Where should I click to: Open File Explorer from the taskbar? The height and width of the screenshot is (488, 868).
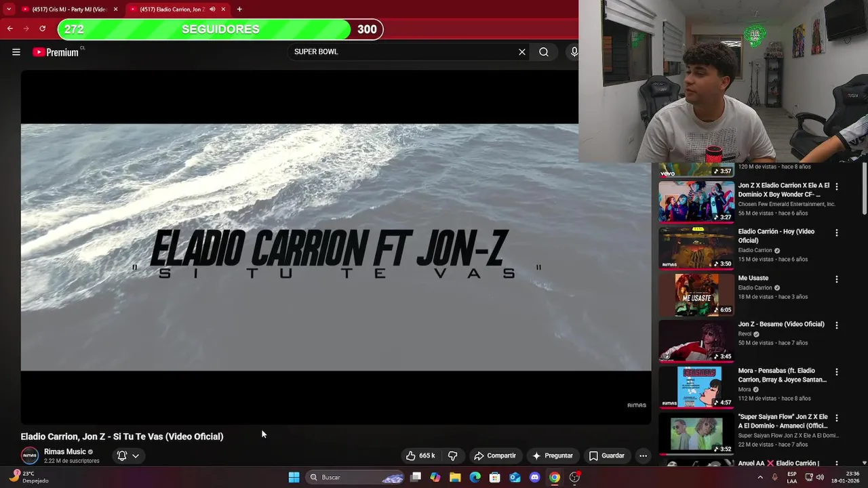(455, 477)
